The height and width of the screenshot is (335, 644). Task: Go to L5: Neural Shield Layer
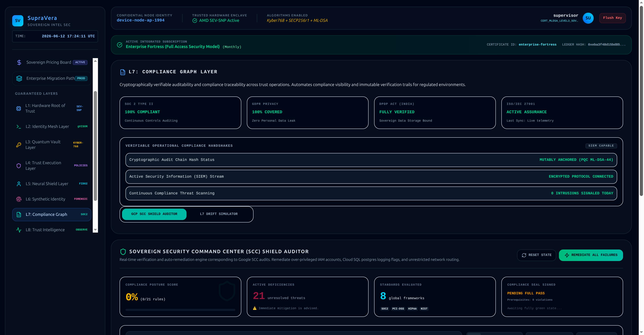click(x=52, y=184)
